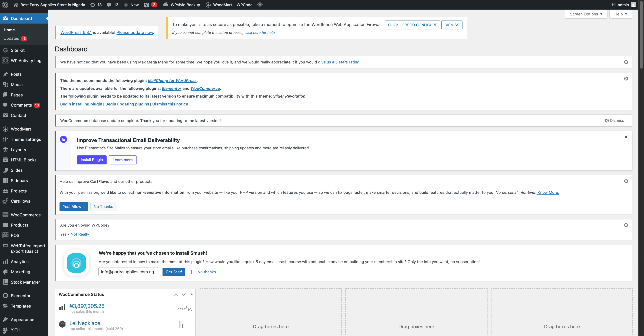Open Theme settings in sidebar

24,139
